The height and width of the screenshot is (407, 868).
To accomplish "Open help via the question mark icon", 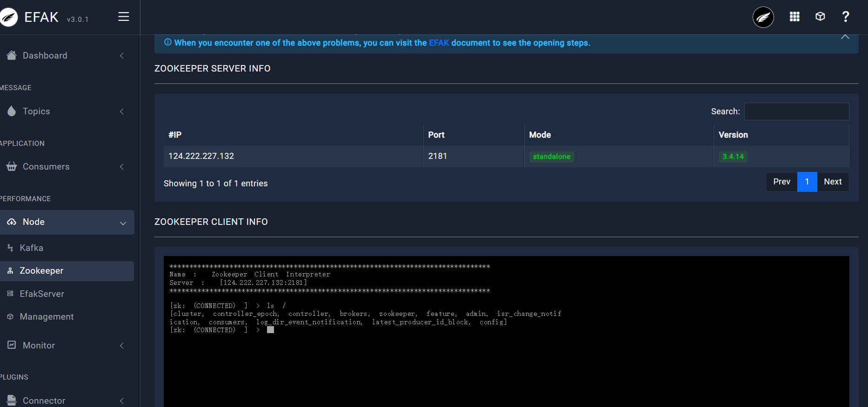I will click(846, 17).
